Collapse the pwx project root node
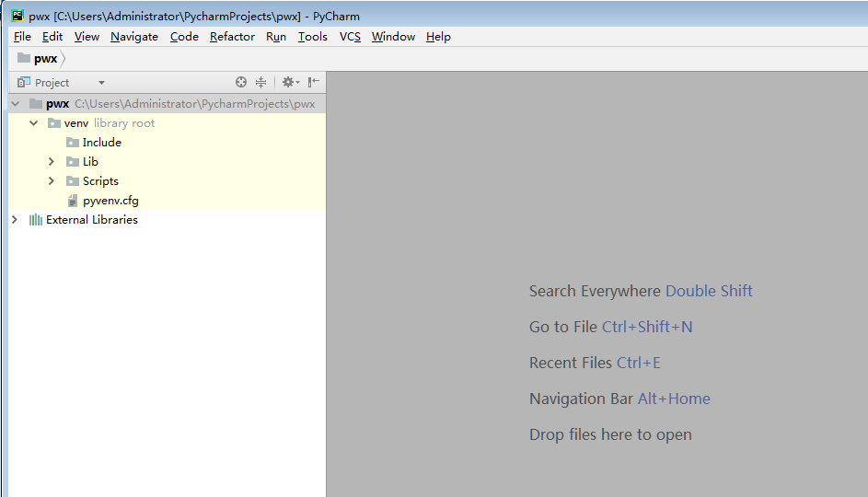This screenshot has height=497, width=868. point(16,103)
